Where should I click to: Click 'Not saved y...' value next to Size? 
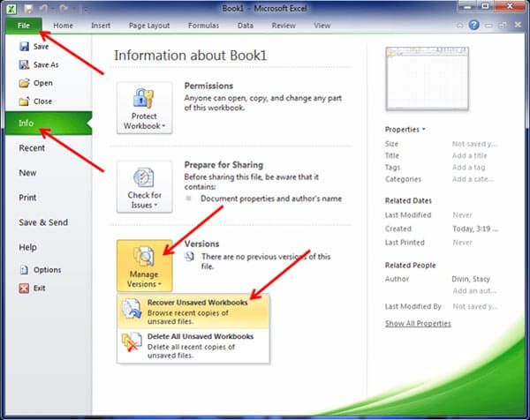point(474,144)
